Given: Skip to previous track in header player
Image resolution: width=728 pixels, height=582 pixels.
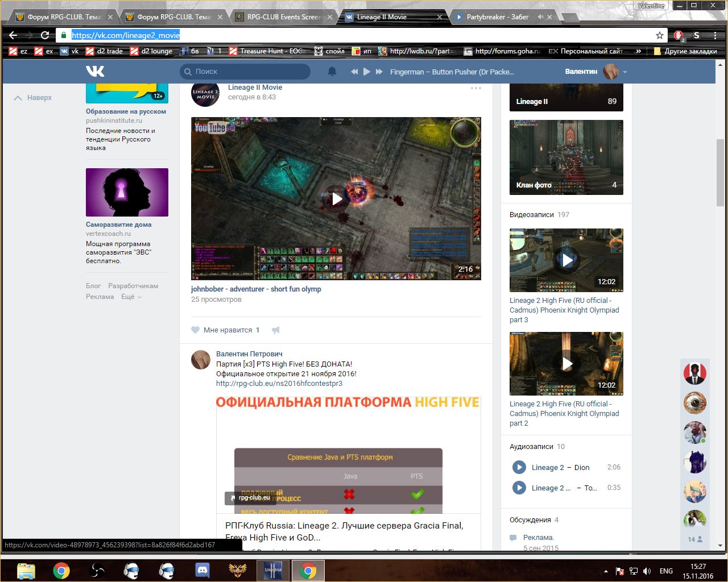Looking at the screenshot, I should point(354,72).
